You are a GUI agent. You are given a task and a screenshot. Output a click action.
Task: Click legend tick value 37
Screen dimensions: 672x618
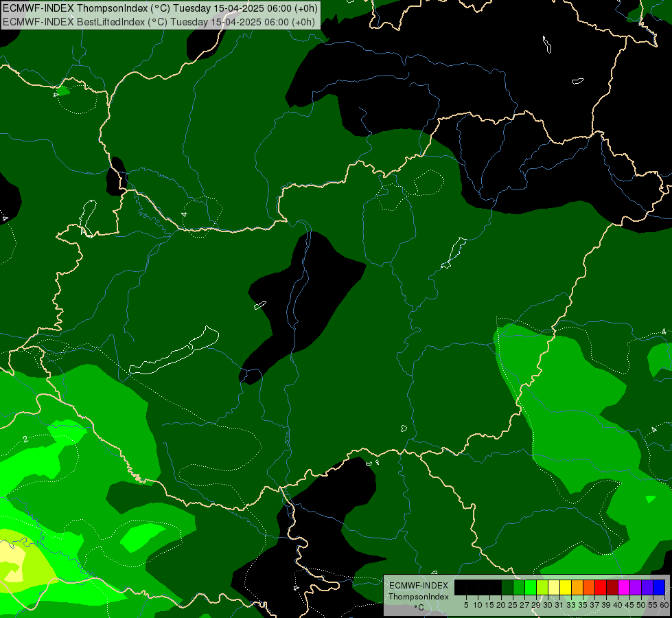pos(594,605)
